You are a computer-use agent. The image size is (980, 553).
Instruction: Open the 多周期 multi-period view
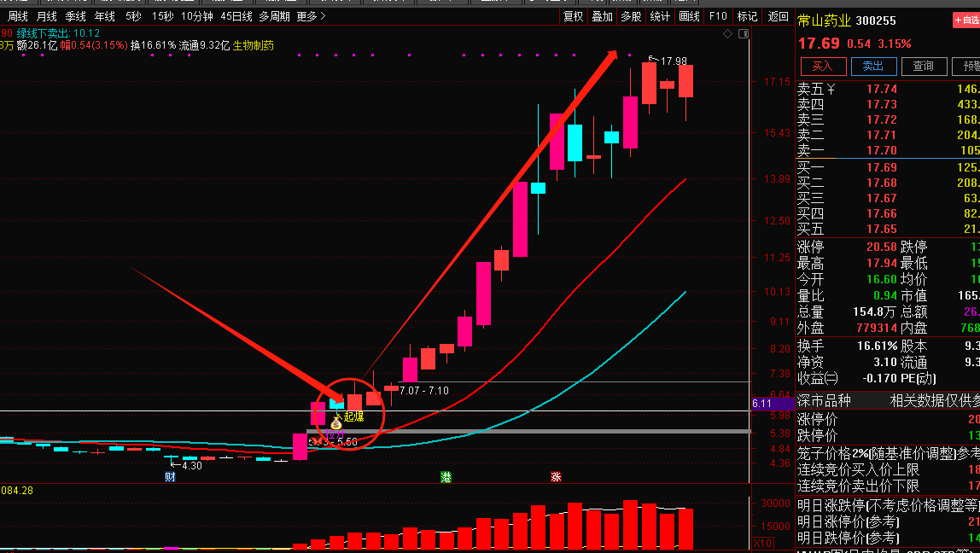(x=274, y=16)
